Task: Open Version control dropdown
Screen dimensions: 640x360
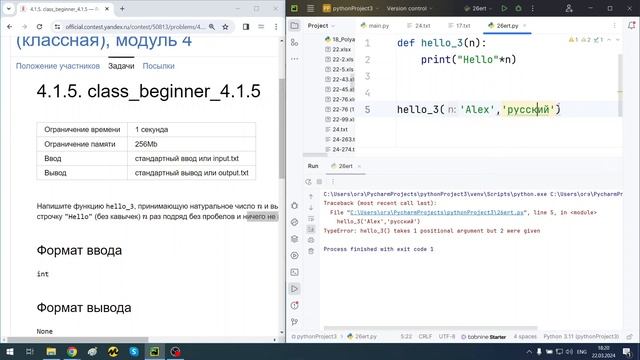Action: pos(409,8)
